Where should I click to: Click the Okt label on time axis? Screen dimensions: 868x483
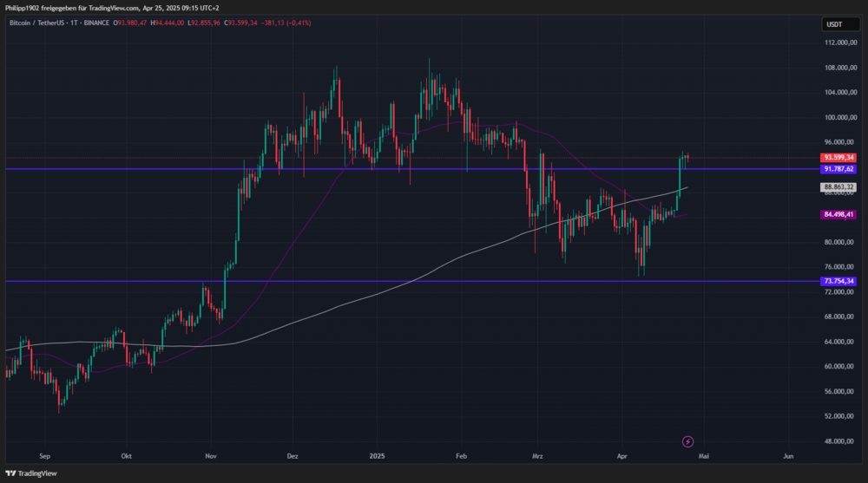[x=126, y=456]
